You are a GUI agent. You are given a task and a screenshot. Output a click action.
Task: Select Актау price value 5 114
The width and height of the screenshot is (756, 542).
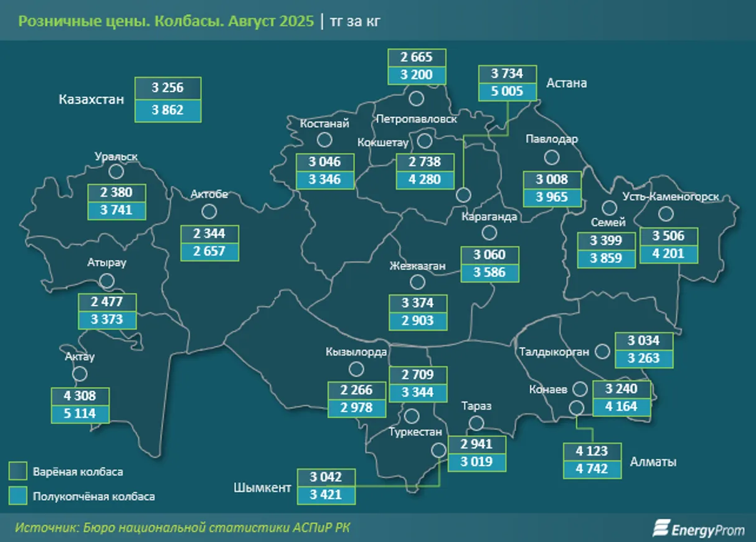(82, 414)
